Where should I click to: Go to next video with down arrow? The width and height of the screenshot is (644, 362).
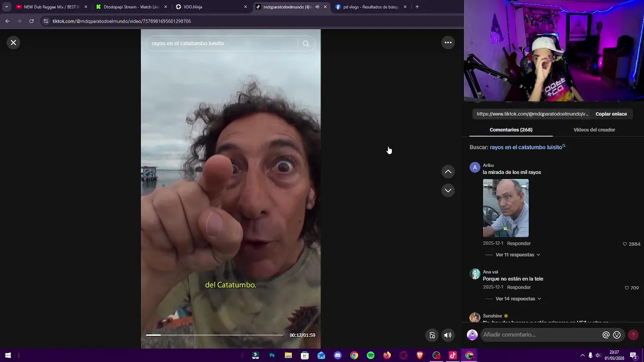(448, 191)
